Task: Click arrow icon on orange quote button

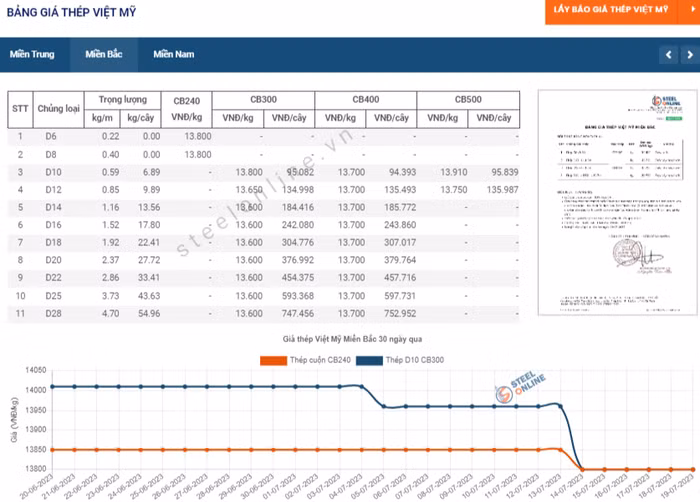Action: tap(692, 9)
